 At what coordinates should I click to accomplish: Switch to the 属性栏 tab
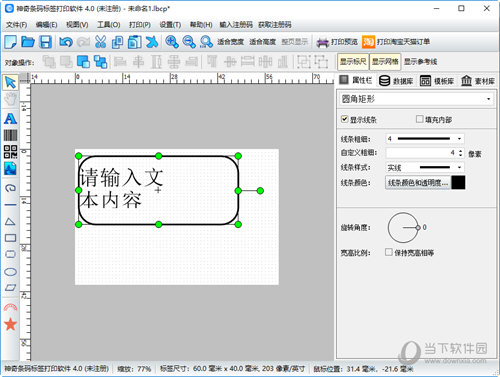point(356,80)
